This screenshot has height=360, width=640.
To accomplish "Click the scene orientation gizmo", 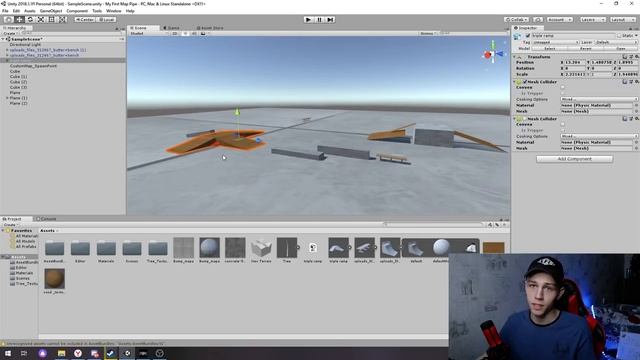I will pyautogui.click(x=493, y=53).
